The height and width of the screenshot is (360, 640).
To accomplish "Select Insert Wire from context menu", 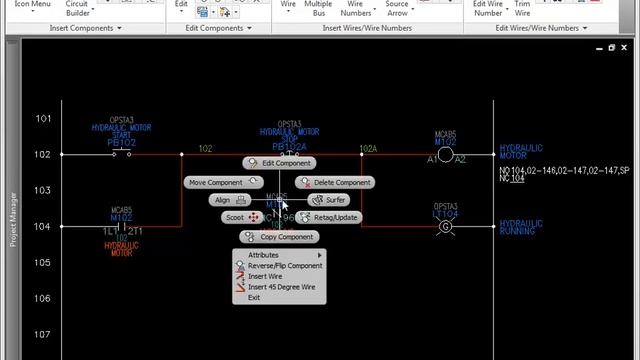I will pos(279,276).
